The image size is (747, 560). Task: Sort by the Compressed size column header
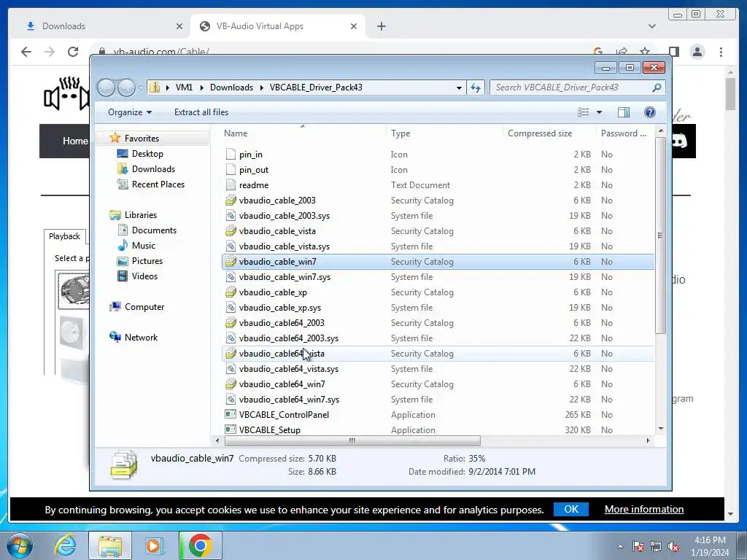click(549, 133)
